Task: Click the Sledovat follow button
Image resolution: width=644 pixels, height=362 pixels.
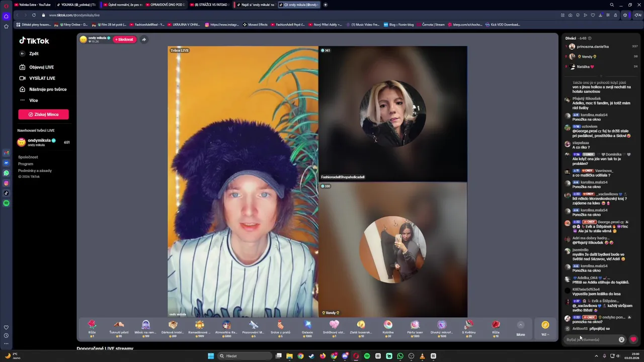Action: tap(125, 39)
